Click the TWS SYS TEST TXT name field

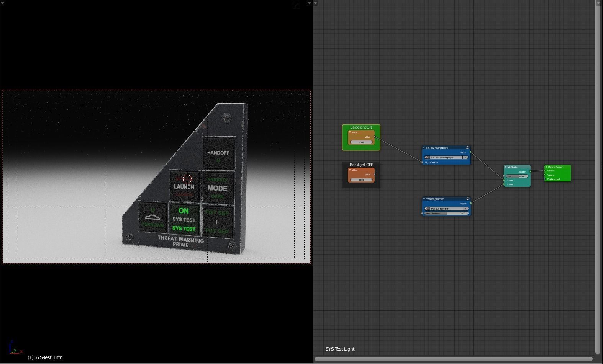point(446,209)
